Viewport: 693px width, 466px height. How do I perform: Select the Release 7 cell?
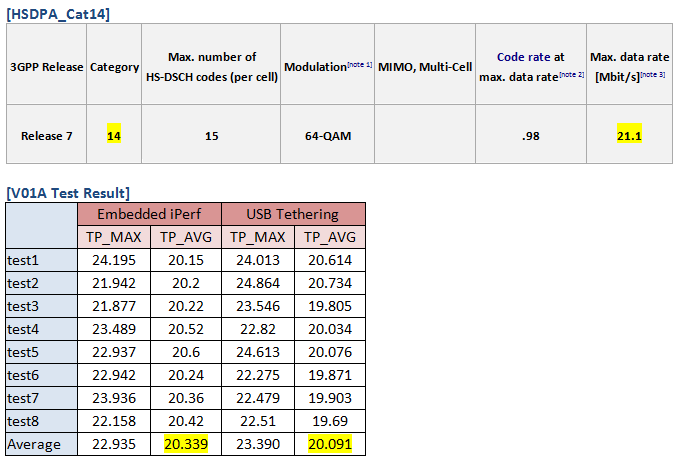(47, 135)
